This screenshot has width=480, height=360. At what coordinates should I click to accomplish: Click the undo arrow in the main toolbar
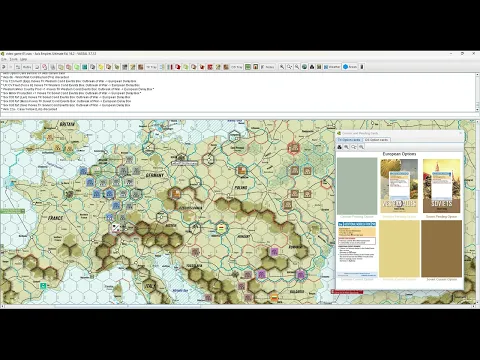(x=4, y=67)
